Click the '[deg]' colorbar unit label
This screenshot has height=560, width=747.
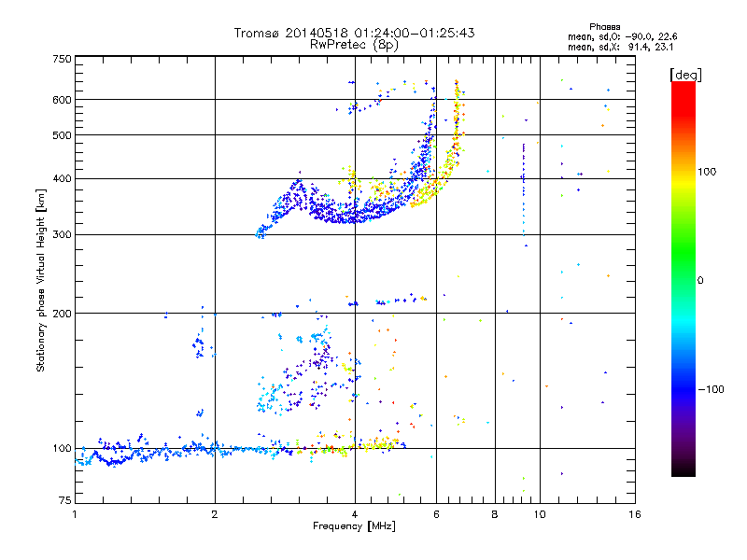coord(685,75)
